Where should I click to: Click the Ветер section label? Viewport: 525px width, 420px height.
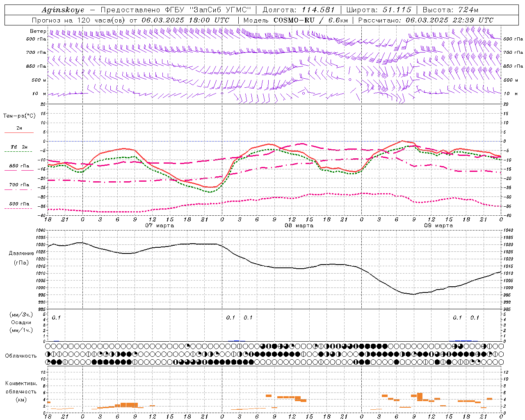coord(38,31)
